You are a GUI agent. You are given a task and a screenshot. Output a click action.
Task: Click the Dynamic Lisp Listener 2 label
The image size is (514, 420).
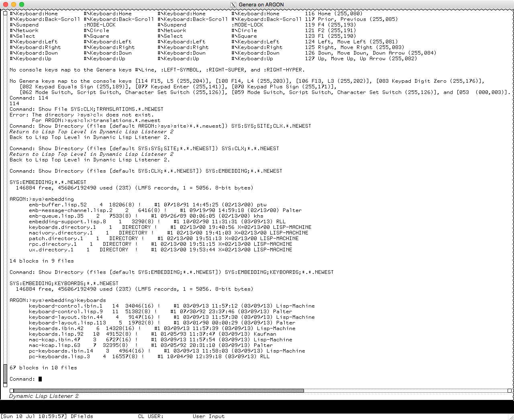(44, 396)
